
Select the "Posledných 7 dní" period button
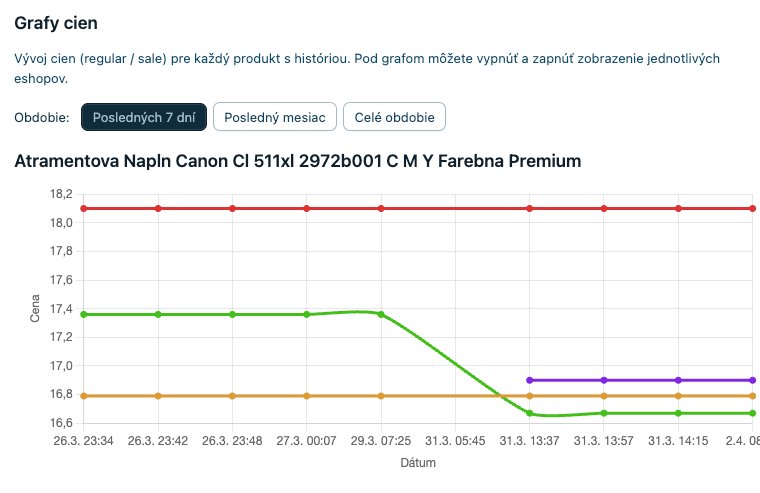(x=144, y=117)
